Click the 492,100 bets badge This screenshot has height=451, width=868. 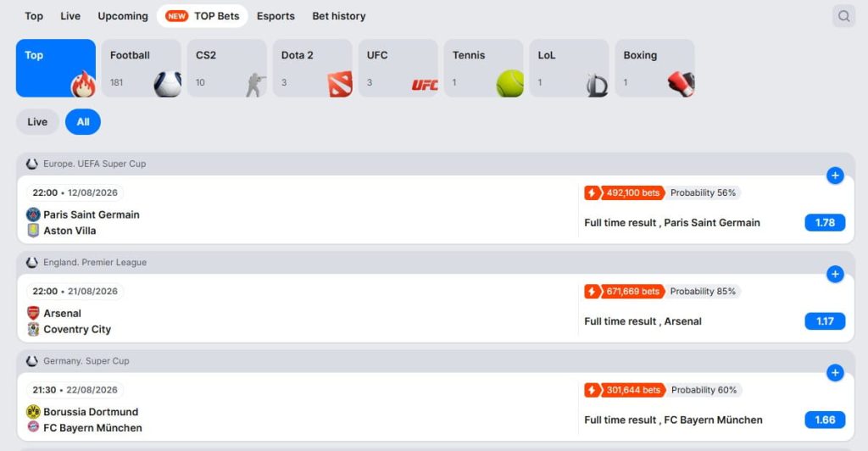(632, 192)
